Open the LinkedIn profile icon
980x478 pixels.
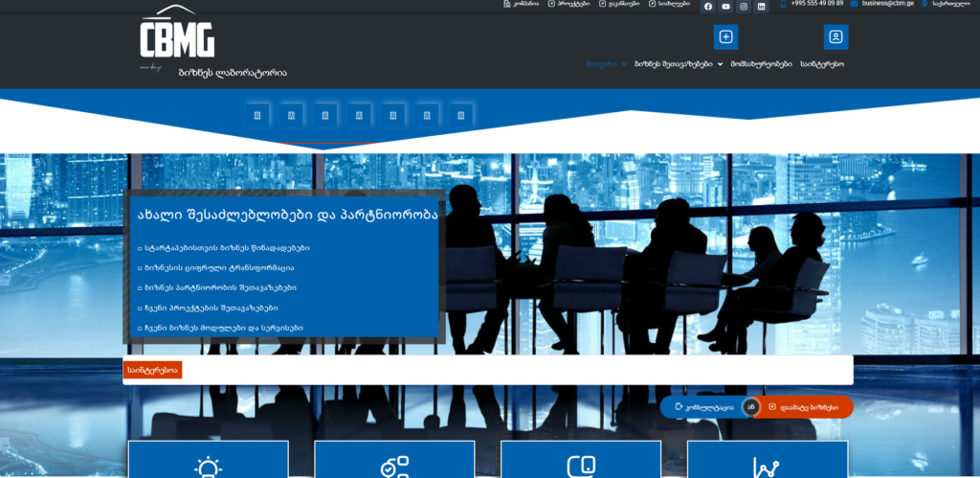(762, 7)
